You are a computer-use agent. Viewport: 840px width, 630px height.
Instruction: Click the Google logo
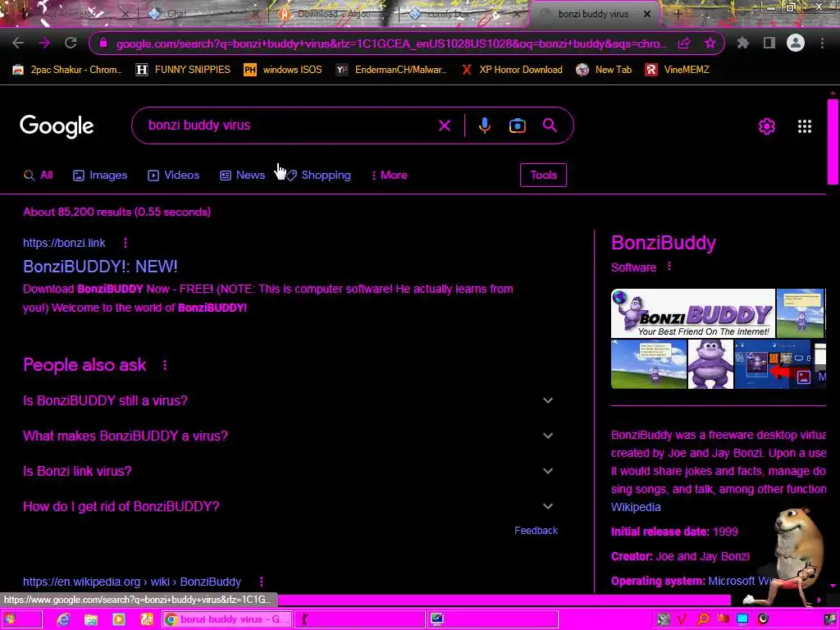57,126
